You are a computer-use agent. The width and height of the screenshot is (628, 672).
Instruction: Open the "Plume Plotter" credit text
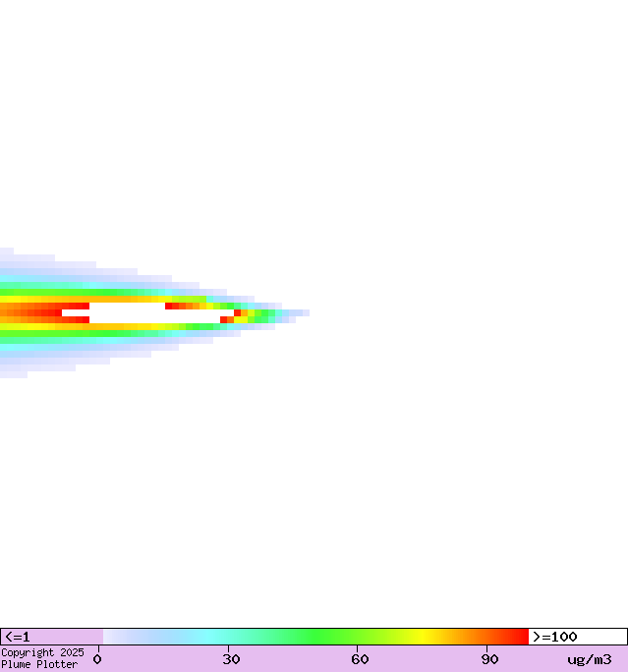39,664
